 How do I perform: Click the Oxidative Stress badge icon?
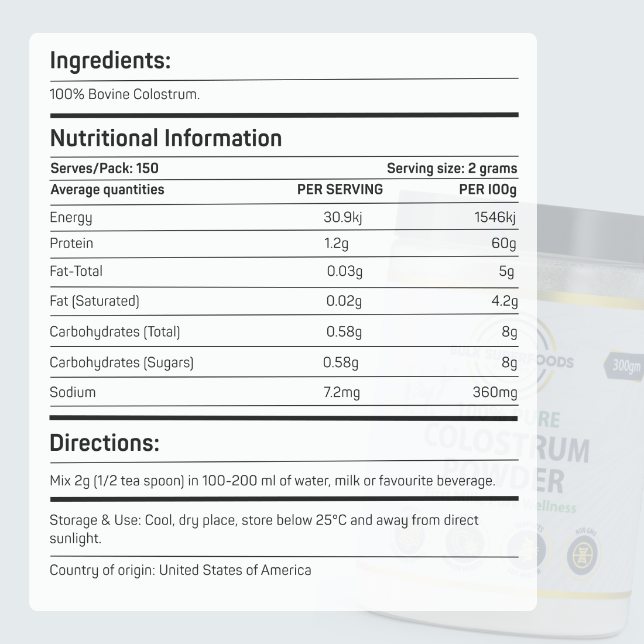pos(410,536)
